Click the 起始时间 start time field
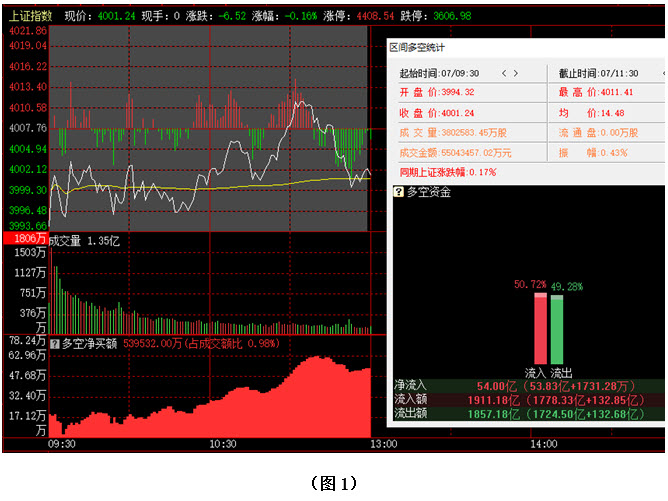 (439, 73)
